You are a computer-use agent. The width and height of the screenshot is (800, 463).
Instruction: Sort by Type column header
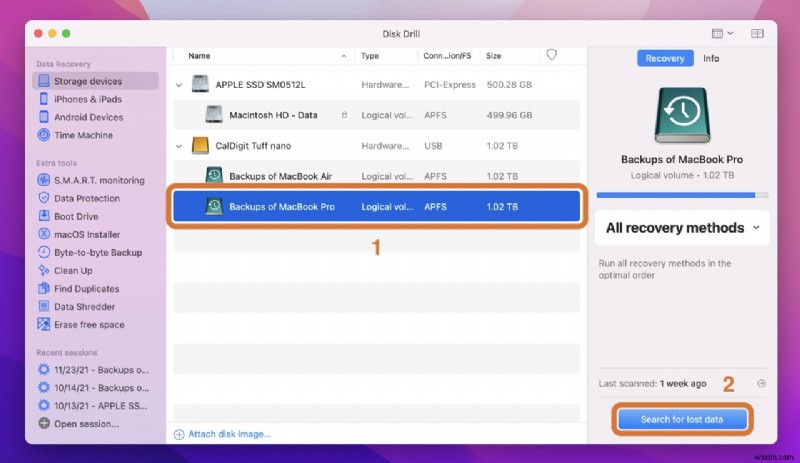click(370, 56)
